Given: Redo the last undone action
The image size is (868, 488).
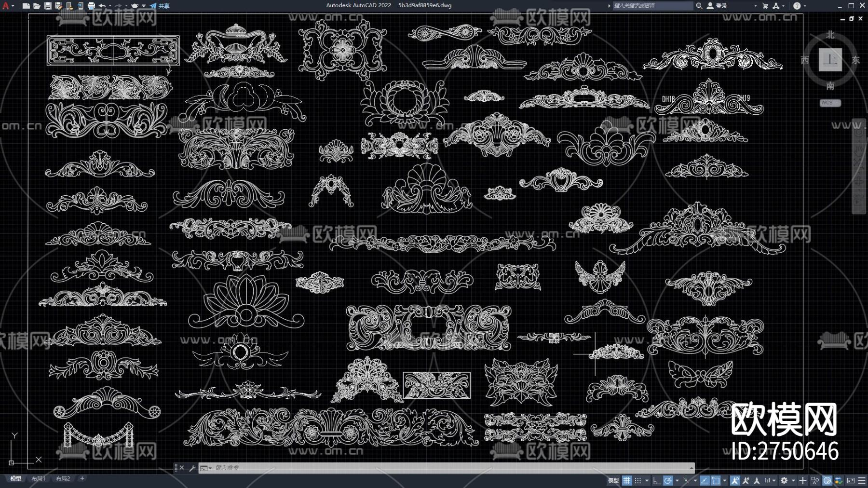Looking at the screenshot, I should pos(119,6).
